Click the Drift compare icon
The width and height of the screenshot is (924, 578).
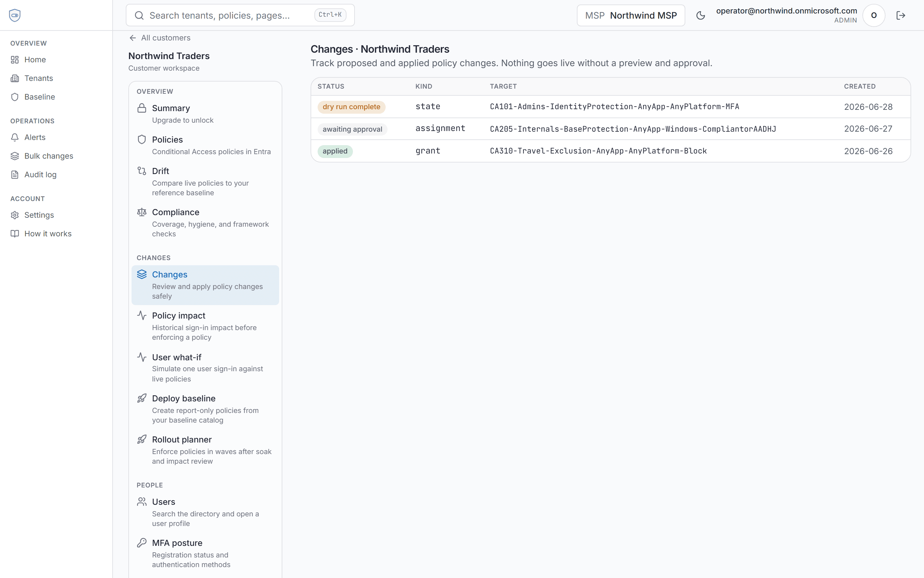pyautogui.click(x=142, y=171)
